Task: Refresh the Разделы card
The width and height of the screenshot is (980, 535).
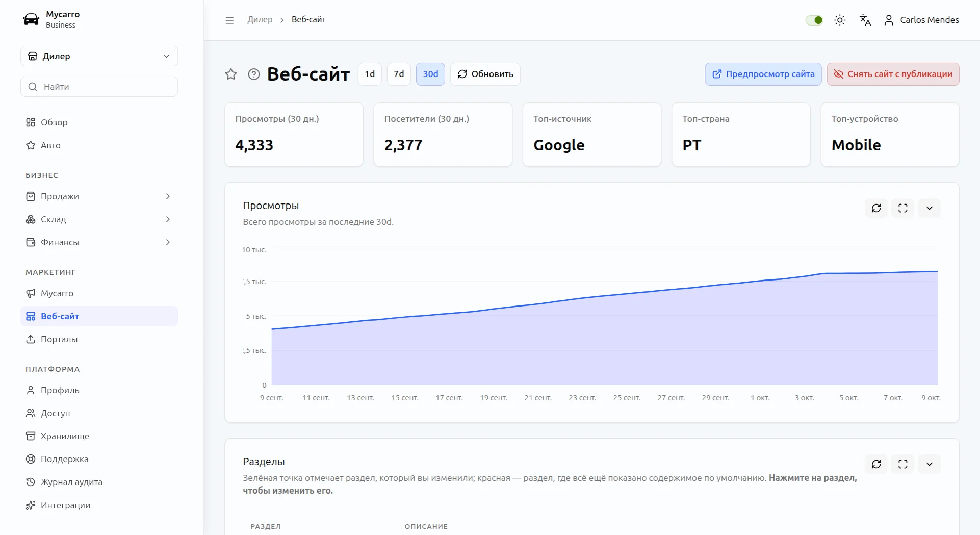Action: (x=876, y=464)
